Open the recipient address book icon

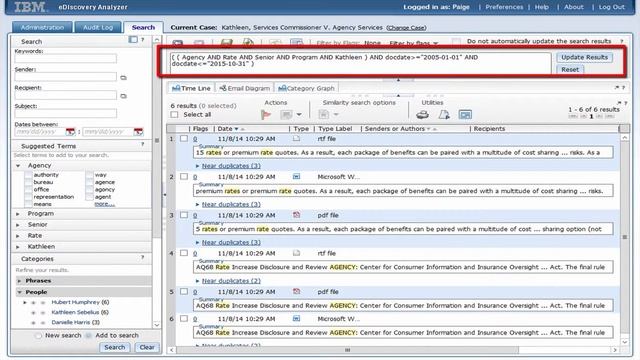click(123, 96)
